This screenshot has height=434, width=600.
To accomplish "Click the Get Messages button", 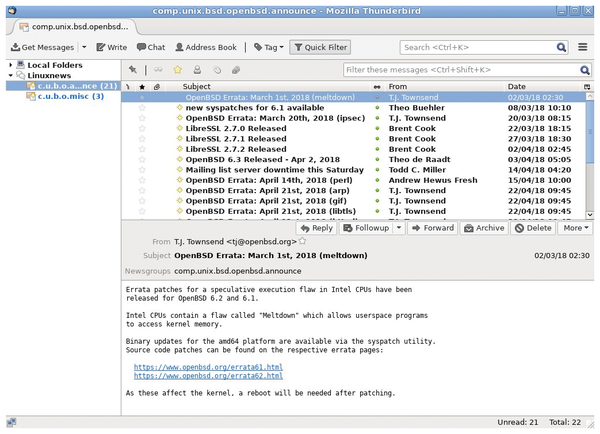I will coord(42,47).
